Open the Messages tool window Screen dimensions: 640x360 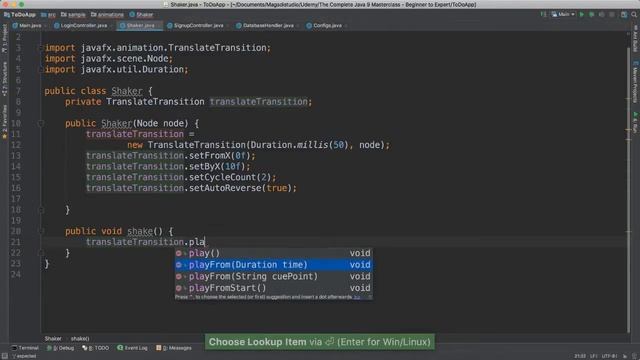pyautogui.click(x=174, y=348)
